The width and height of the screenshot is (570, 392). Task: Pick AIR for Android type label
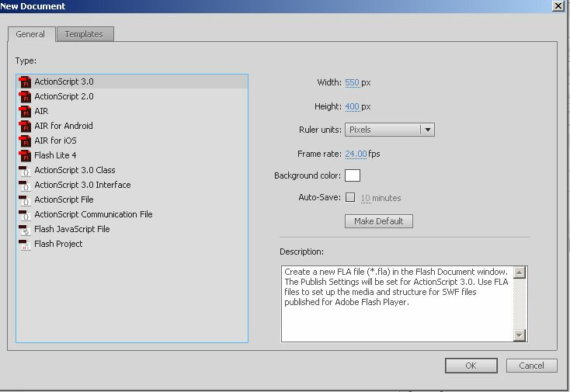(64, 126)
